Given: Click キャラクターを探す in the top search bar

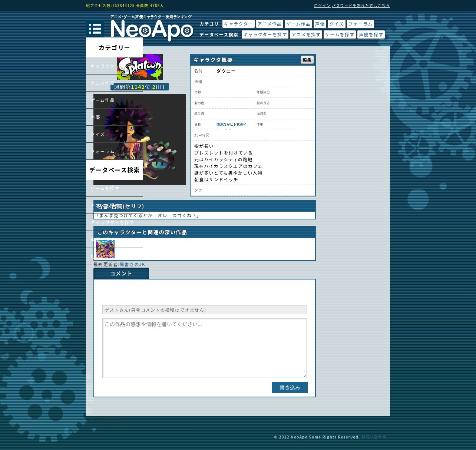Looking at the screenshot, I should click(265, 34).
